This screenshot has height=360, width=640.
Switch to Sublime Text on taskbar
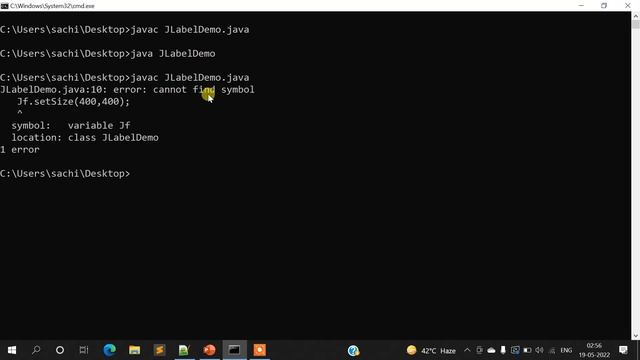160,350
